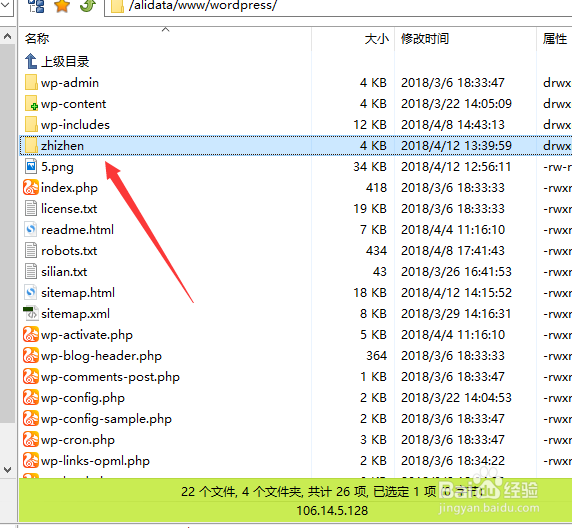The image size is (572, 528).
Task: Sort by 属性 column header
Action: [x=555, y=38]
